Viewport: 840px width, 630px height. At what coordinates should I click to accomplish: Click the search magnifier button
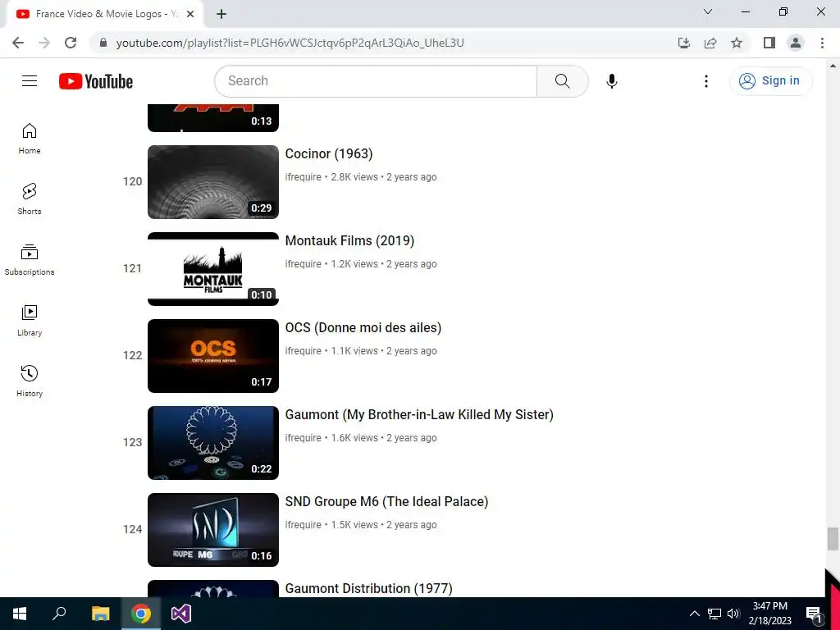pyautogui.click(x=563, y=81)
